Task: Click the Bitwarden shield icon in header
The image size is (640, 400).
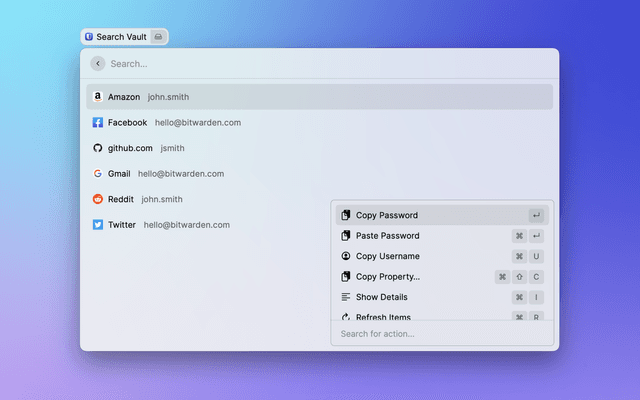Action: tap(89, 37)
